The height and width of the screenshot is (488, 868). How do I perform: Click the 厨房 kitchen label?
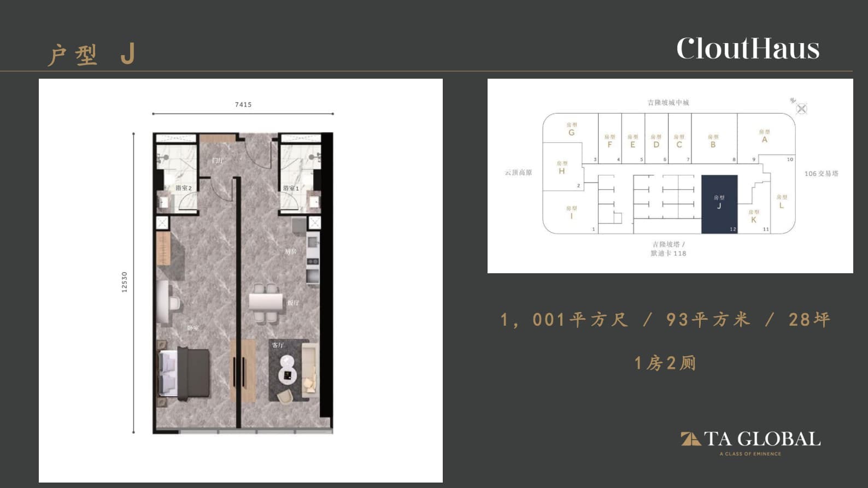291,251
